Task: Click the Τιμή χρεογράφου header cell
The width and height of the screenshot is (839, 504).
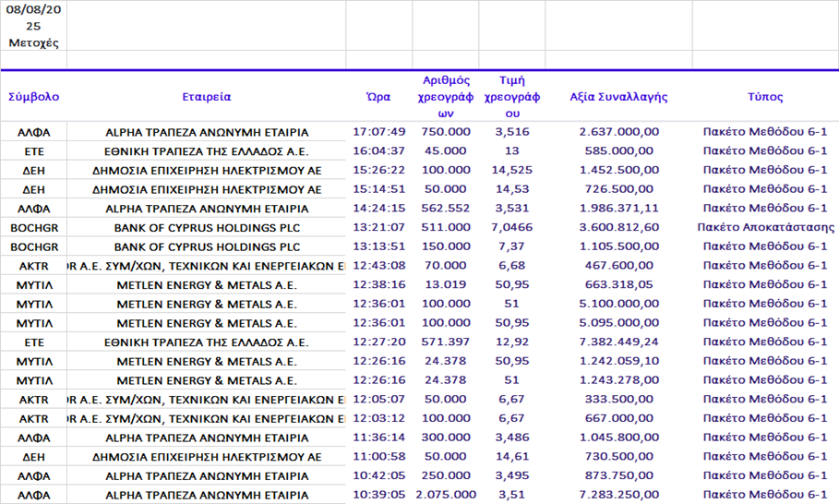Action: [x=512, y=96]
